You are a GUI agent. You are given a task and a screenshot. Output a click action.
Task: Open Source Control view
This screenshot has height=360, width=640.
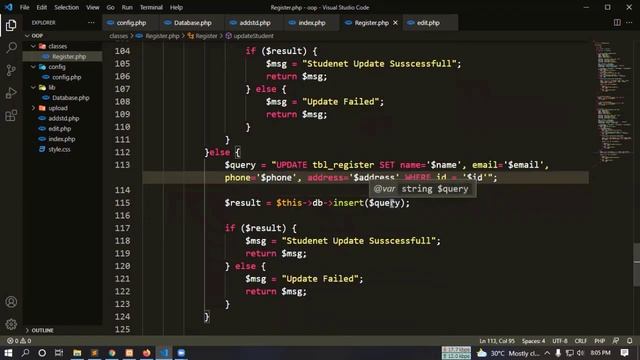tap(11, 70)
